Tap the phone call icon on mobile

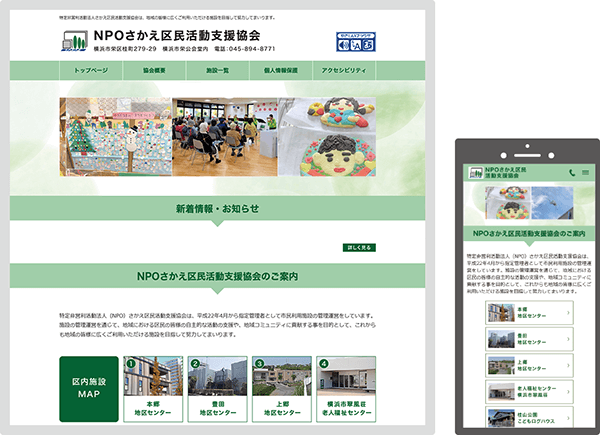point(572,173)
